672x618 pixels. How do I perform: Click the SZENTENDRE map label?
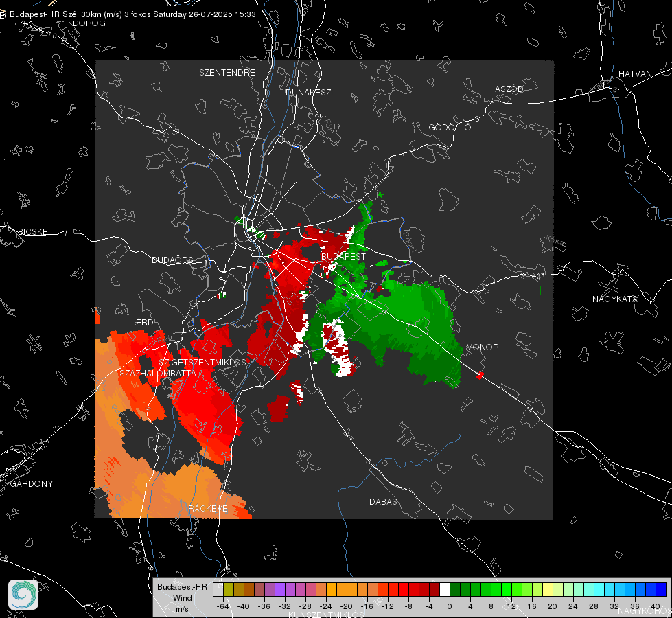pos(227,73)
